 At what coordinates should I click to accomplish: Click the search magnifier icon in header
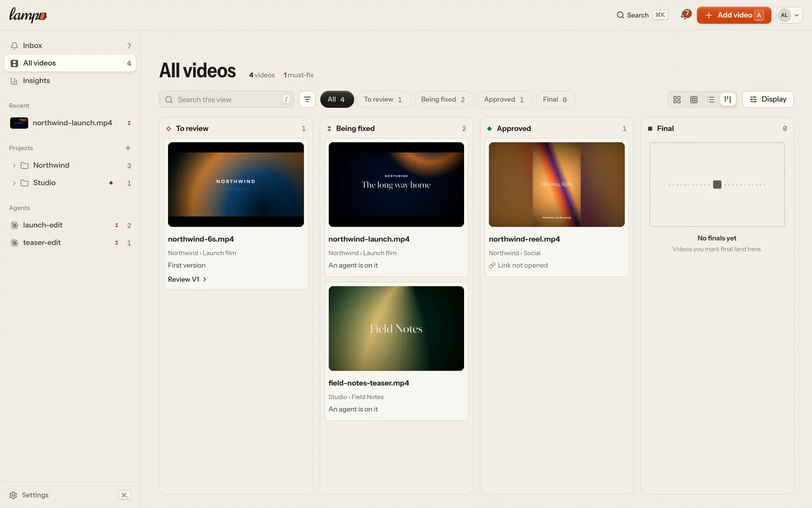(x=620, y=15)
